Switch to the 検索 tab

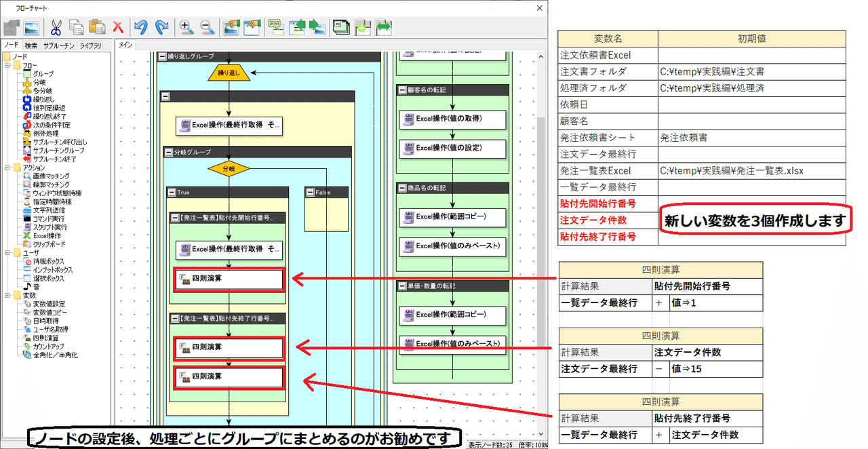[x=31, y=45]
